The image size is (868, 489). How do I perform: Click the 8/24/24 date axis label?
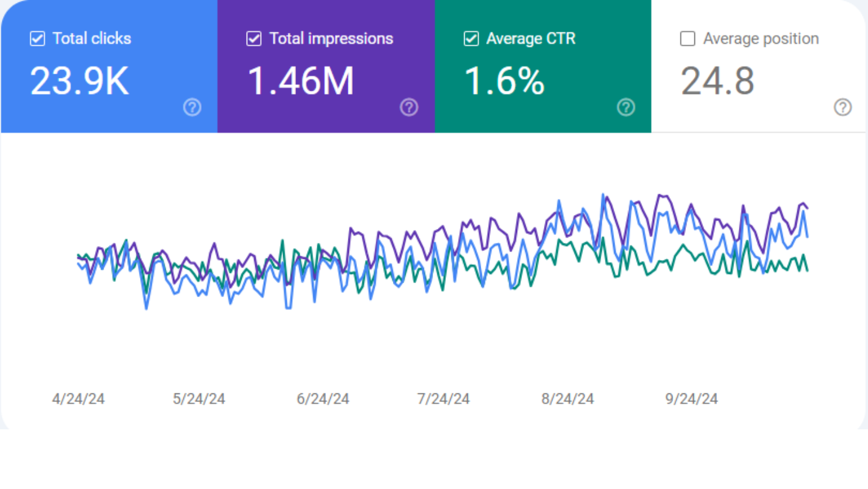[568, 399]
